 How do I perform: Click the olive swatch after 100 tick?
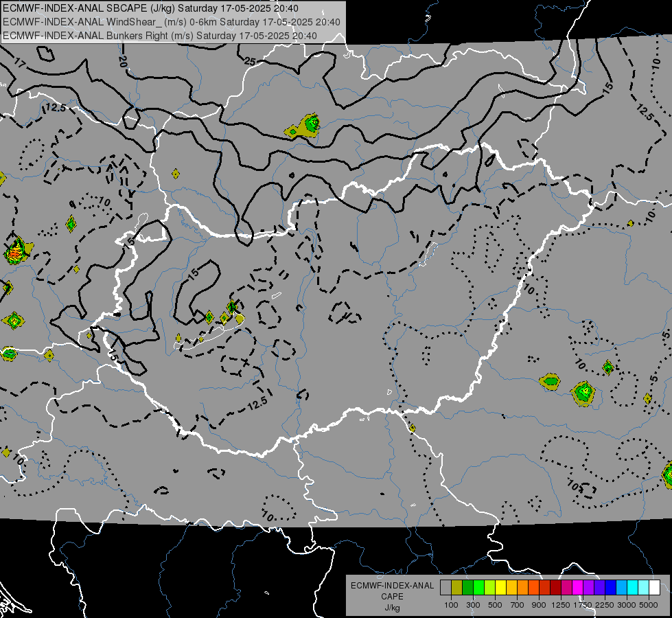[457, 587]
